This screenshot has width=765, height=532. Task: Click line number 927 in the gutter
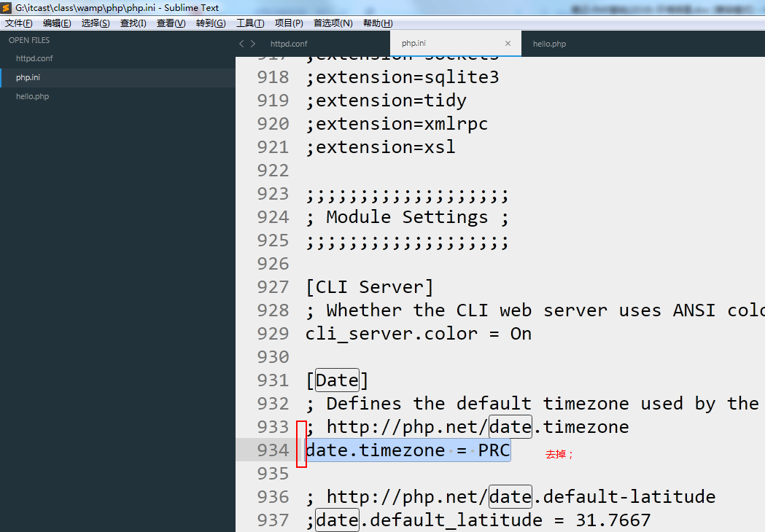(273, 287)
